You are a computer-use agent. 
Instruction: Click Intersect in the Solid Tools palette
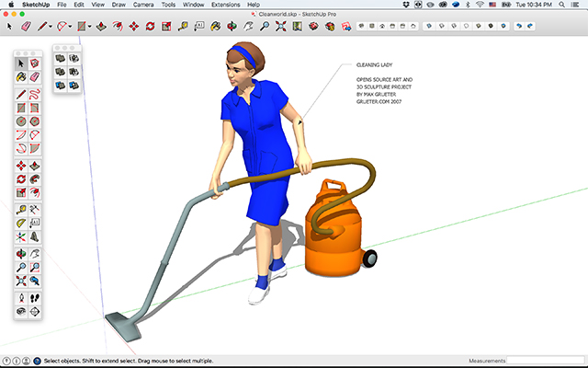click(x=73, y=58)
